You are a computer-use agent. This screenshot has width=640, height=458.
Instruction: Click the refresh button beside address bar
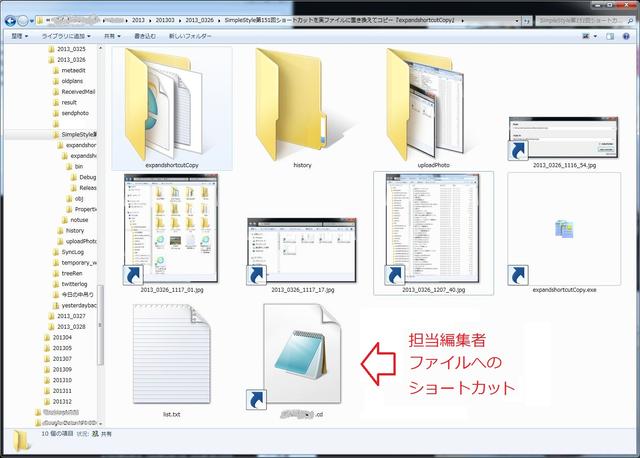[527, 20]
